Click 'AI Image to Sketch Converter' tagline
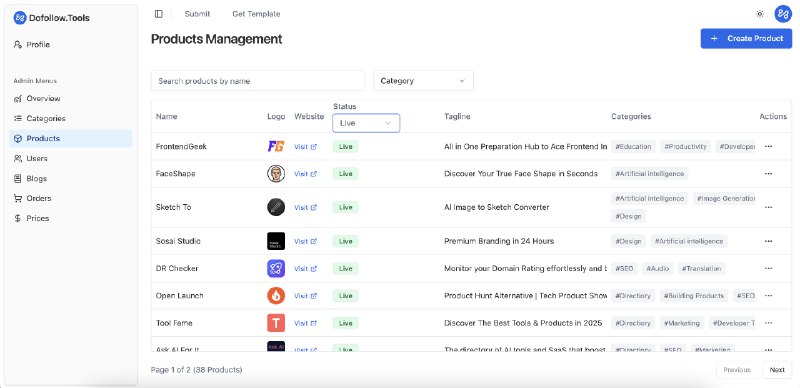Screen dimensions: 800x388 click(496, 207)
